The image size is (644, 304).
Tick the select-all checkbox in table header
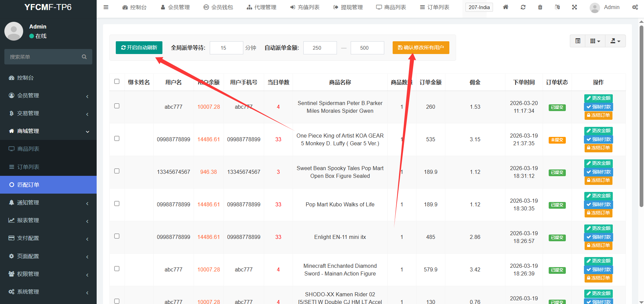coord(117,82)
